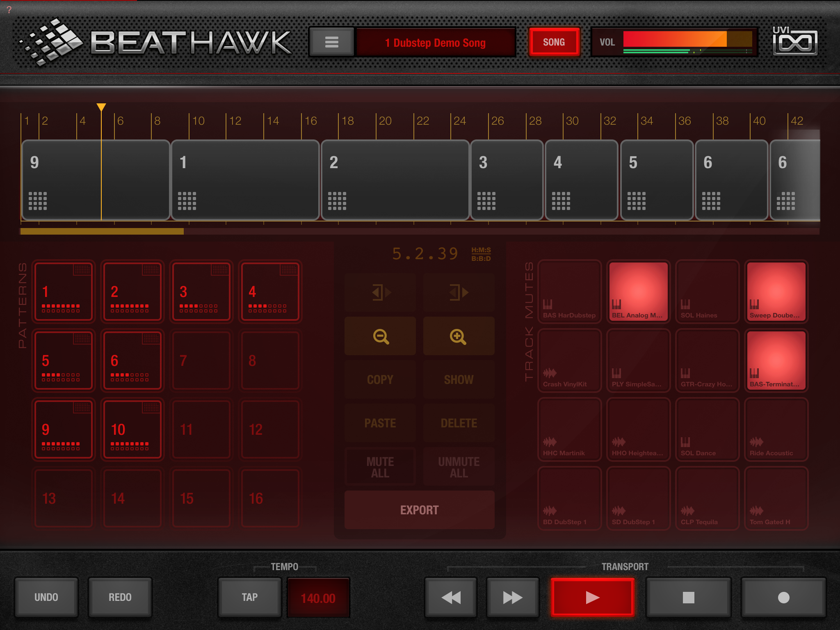Screen dimensions: 840x630
Task: Open the 1 Dubstep Demo Song selector
Action: click(x=436, y=42)
